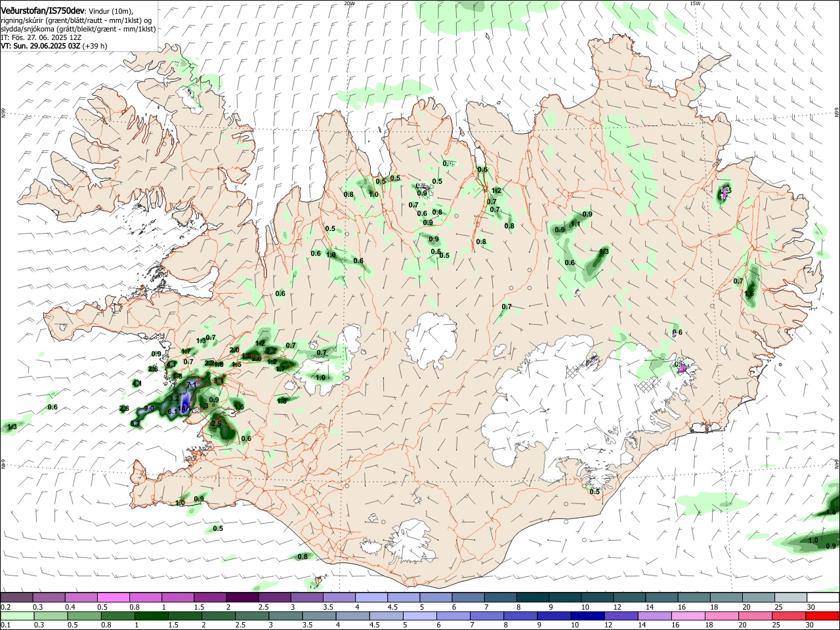Click the lightest green 0.1 swatch in lower legend row
The width and height of the screenshot is (840, 630).
point(16,616)
